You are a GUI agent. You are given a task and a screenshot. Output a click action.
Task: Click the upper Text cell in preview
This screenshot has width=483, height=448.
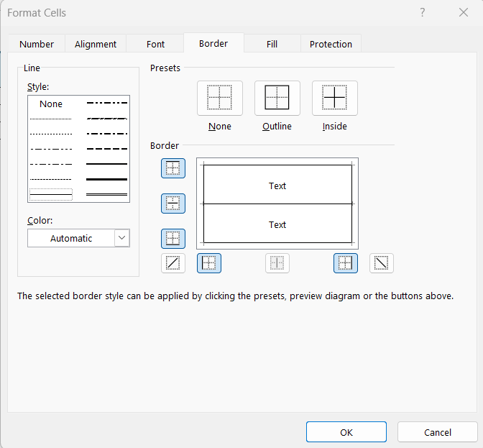[277, 186]
